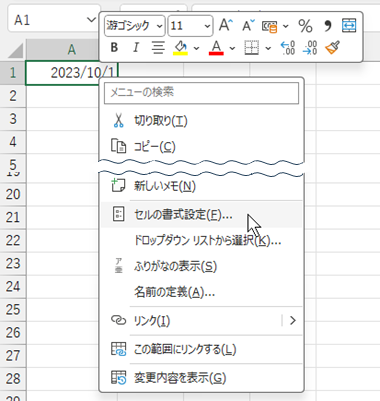Click the new note icon
Viewport: 380px width, 401px height.
(x=118, y=185)
